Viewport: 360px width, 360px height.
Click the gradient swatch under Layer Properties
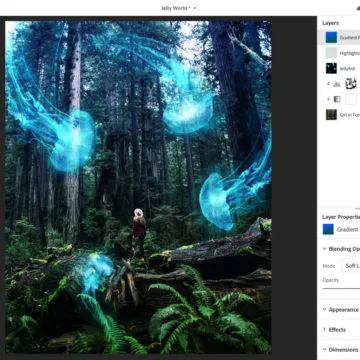pyautogui.click(x=328, y=229)
